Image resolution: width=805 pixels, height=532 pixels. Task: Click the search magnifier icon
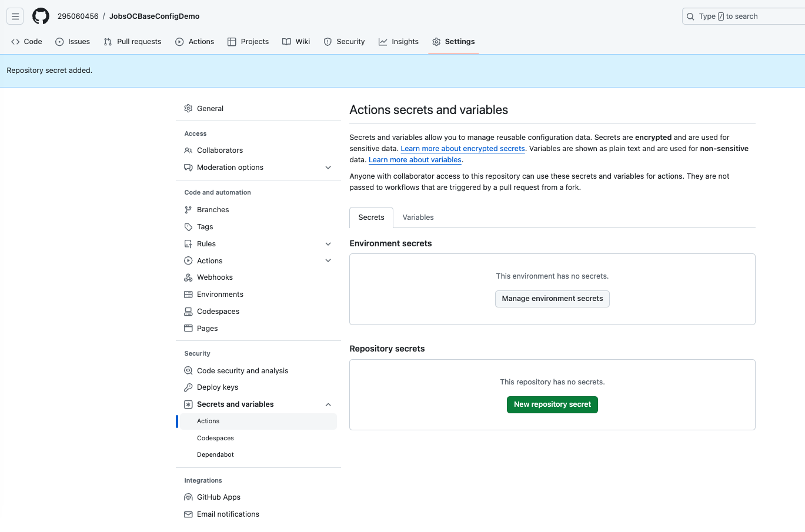tap(690, 16)
